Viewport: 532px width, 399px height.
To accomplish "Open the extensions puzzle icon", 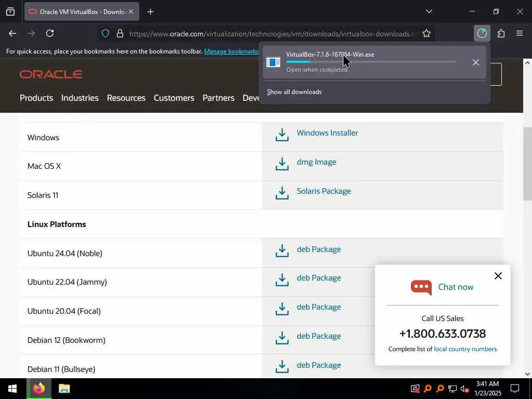I will point(501,33).
